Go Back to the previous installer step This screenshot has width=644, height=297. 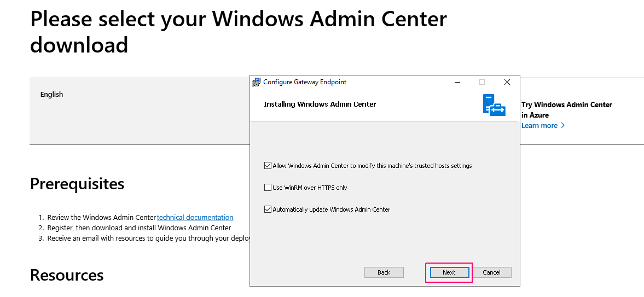tap(384, 272)
